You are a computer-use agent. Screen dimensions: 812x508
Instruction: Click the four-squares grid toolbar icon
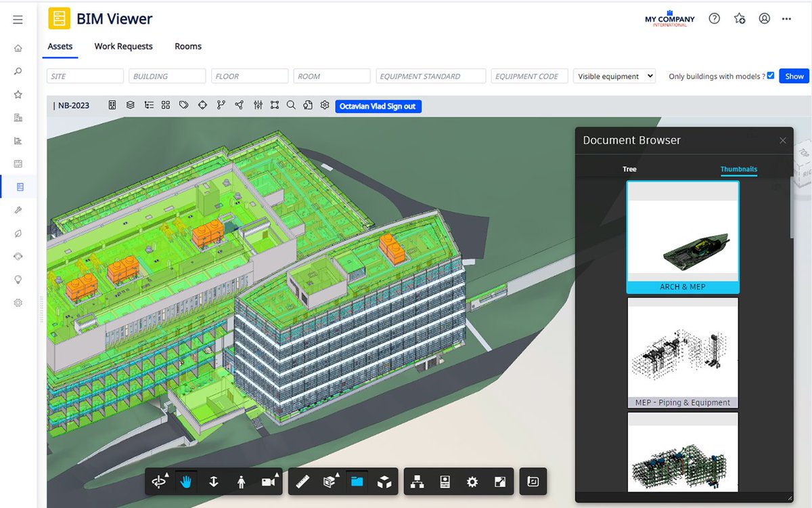[166, 106]
